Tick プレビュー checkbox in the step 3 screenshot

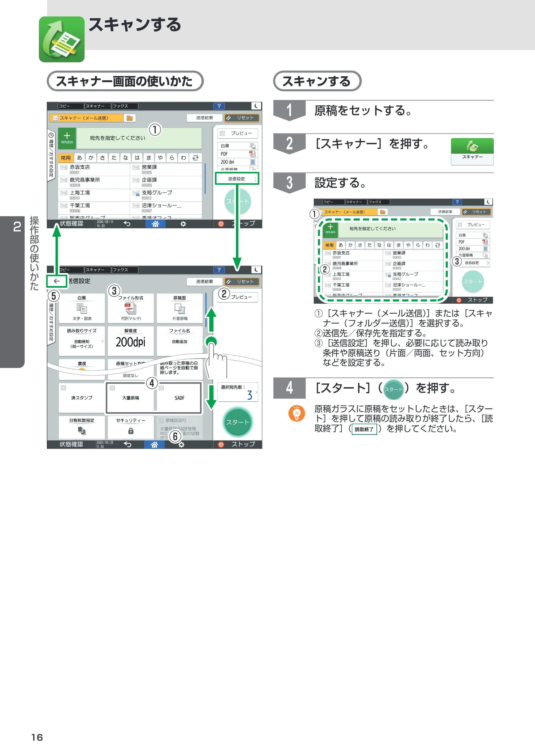coord(460,225)
